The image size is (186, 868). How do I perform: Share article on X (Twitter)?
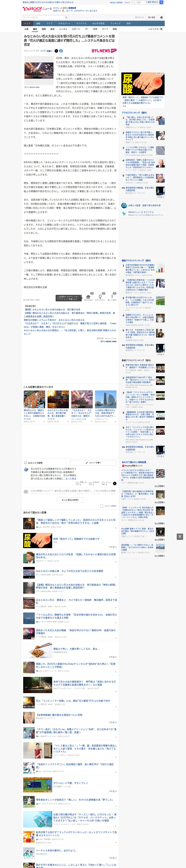tap(56, 51)
